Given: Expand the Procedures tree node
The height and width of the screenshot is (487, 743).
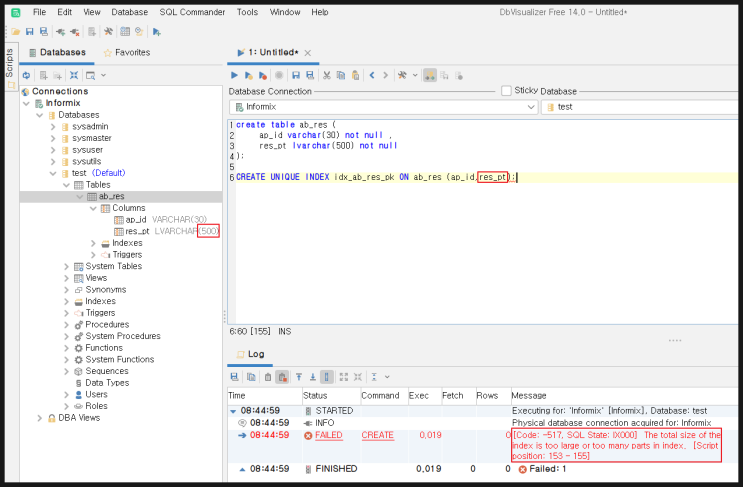Looking at the screenshot, I should pyautogui.click(x=66, y=325).
